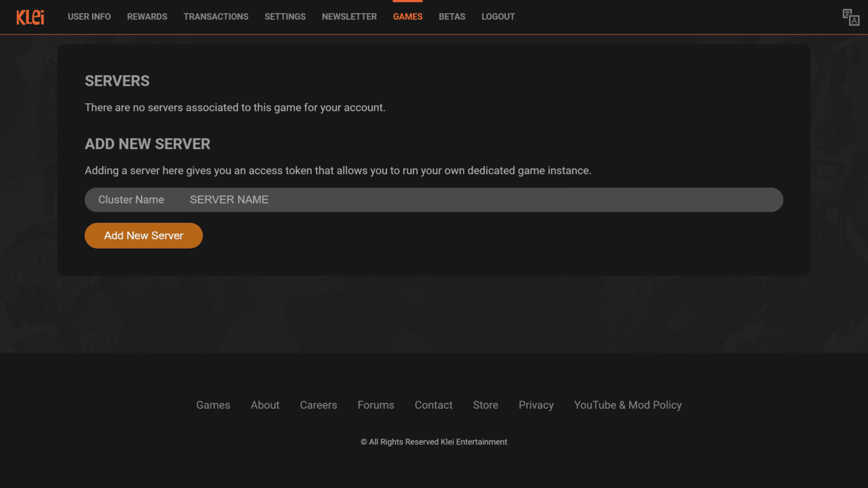
Task: Open the YouTube & Mod Policy page
Action: (x=627, y=405)
